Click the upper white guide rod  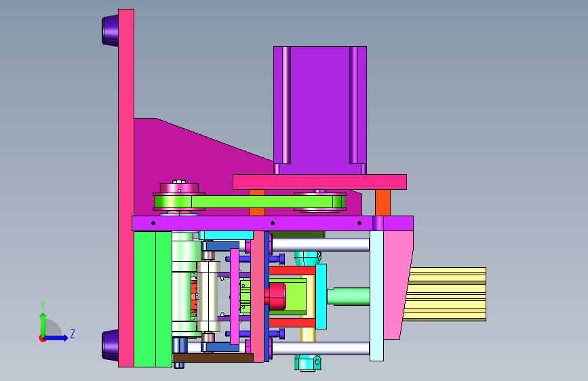coord(320,245)
